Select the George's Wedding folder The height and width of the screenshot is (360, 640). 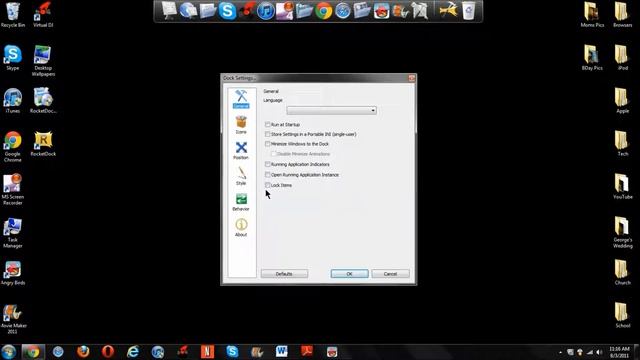pyautogui.click(x=622, y=232)
